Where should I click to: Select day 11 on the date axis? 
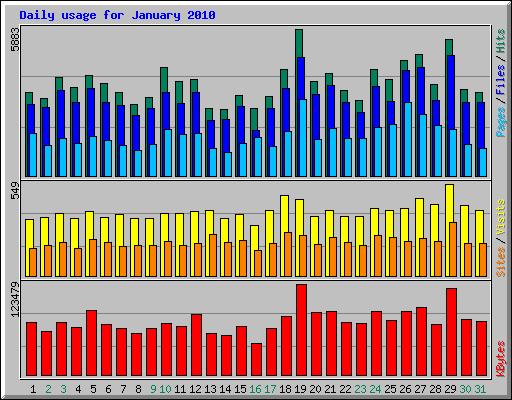[x=180, y=389]
